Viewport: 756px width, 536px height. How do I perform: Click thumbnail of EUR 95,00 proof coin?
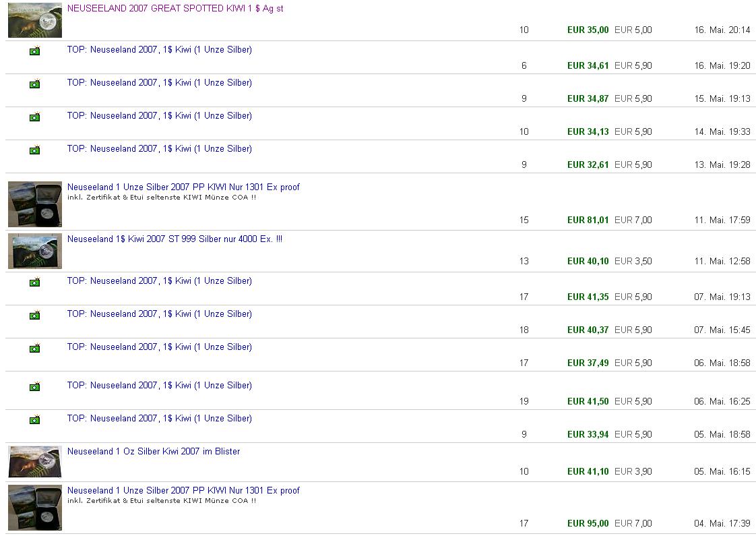click(x=35, y=508)
